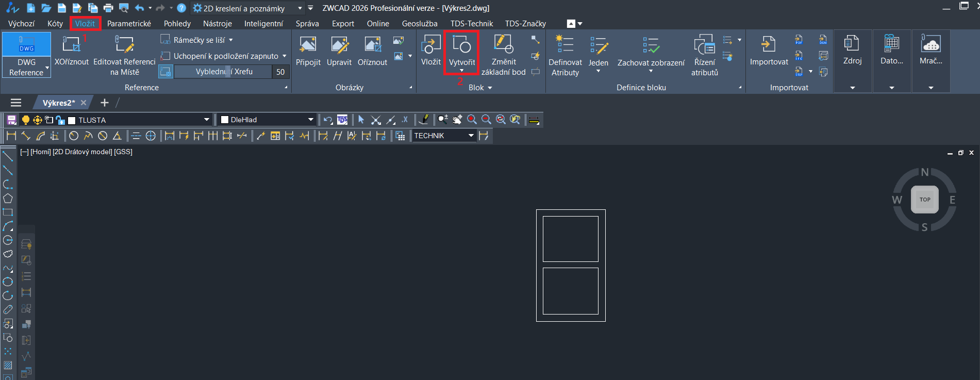Expand the TECHNIK dimension style dropdown
Screen dimensions: 980x380
[x=471, y=136]
